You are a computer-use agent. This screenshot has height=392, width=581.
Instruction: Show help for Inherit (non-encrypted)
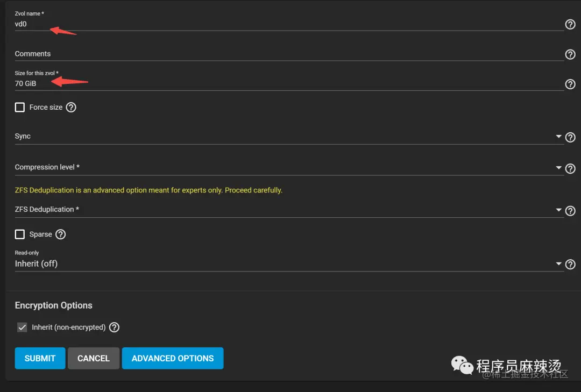coord(114,327)
